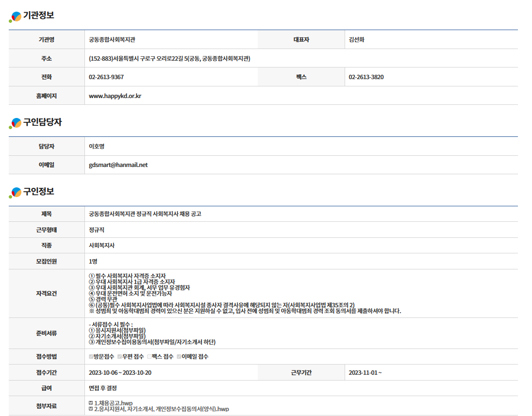Click the organization name 궁동종합사회복지관
Screen dimensions: 532x416
click(x=115, y=40)
